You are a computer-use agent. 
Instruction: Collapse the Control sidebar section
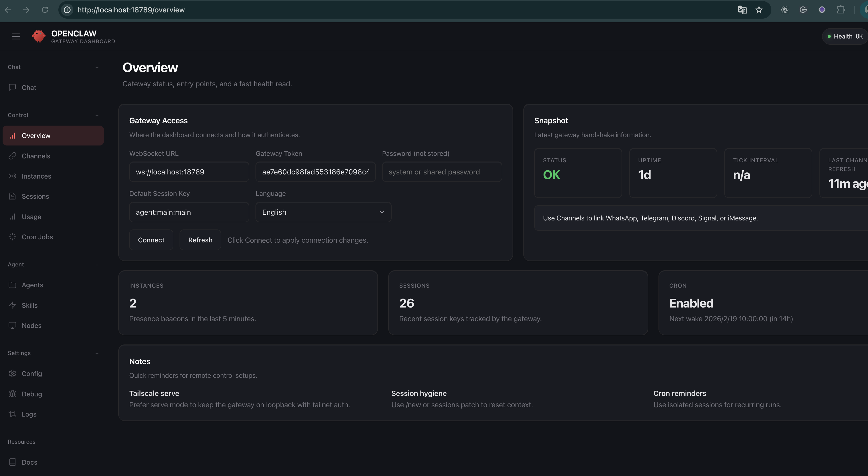click(x=97, y=115)
